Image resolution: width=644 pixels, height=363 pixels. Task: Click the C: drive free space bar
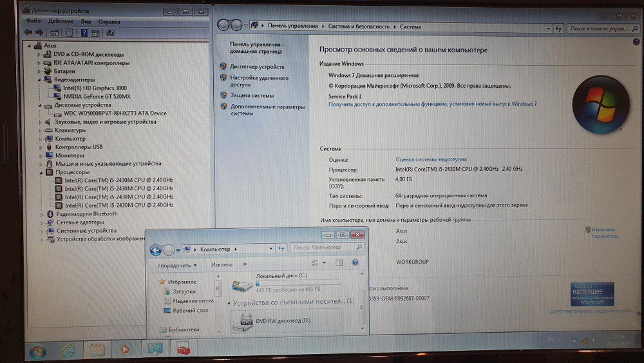click(298, 283)
